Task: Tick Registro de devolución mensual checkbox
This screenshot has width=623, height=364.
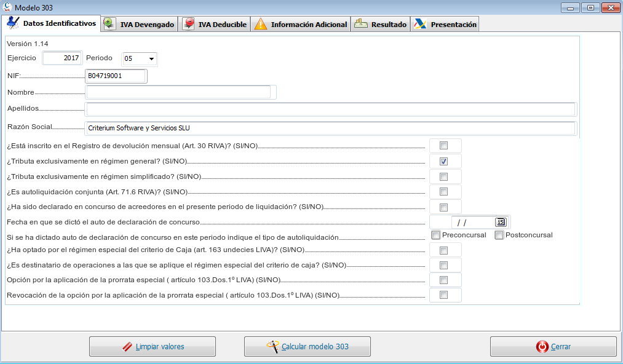Action: (444, 146)
